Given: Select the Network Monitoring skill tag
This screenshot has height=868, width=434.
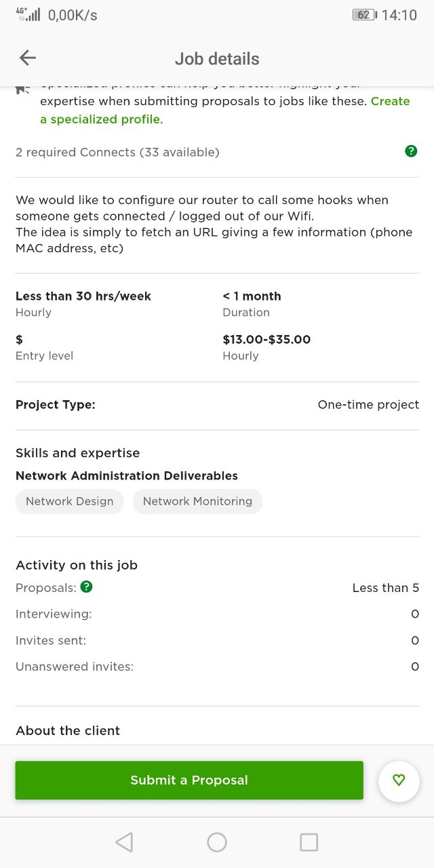Looking at the screenshot, I should pos(197,501).
